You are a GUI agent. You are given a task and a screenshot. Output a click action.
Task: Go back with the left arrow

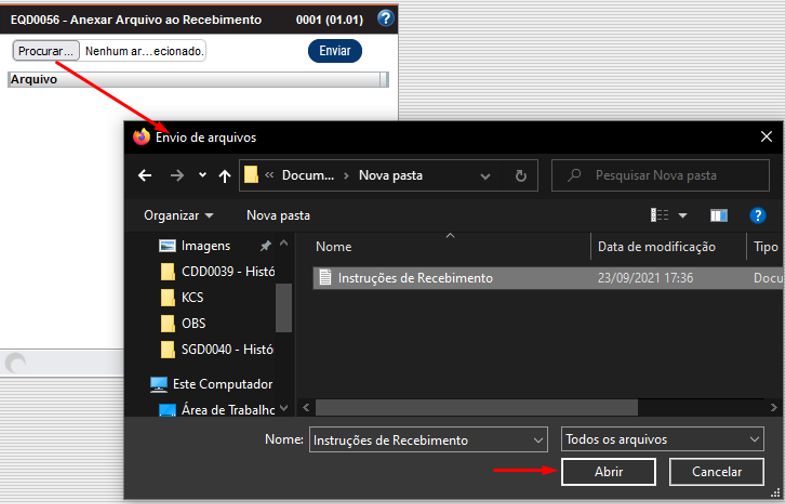(x=145, y=175)
